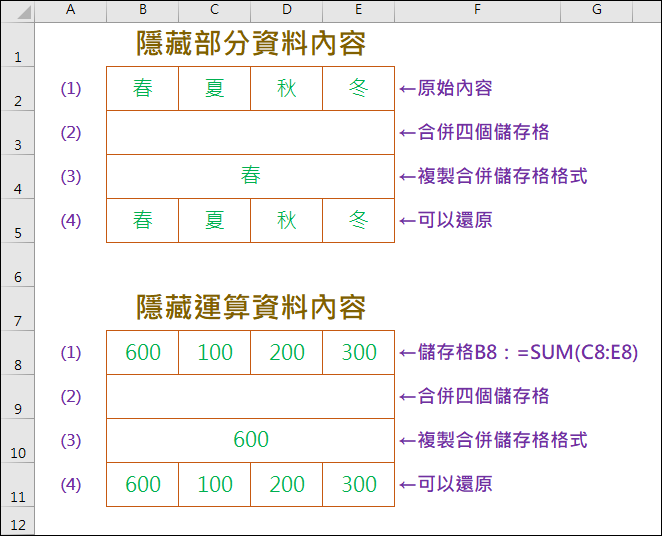Click the title 隱藏運算資料內容

pos(251,307)
